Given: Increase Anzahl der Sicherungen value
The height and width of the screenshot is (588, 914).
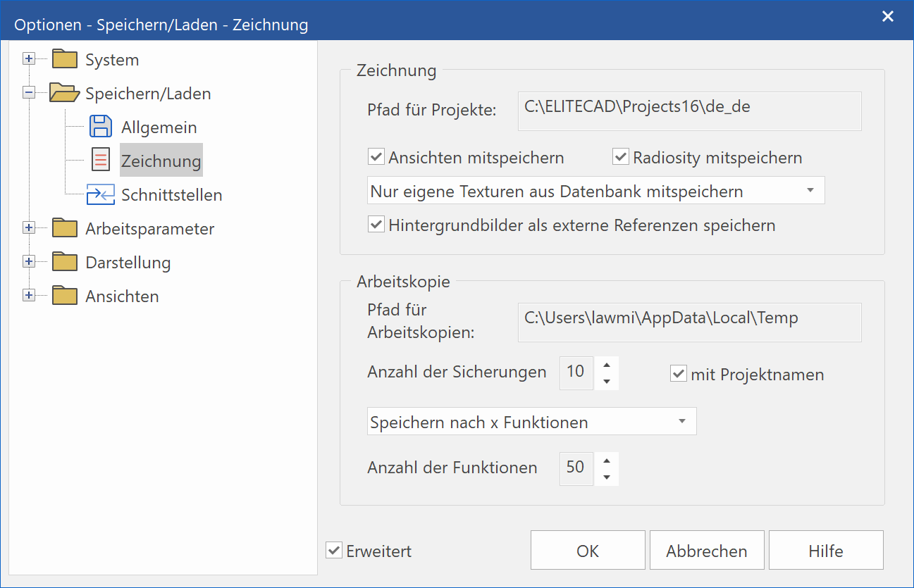Looking at the screenshot, I should click(606, 365).
